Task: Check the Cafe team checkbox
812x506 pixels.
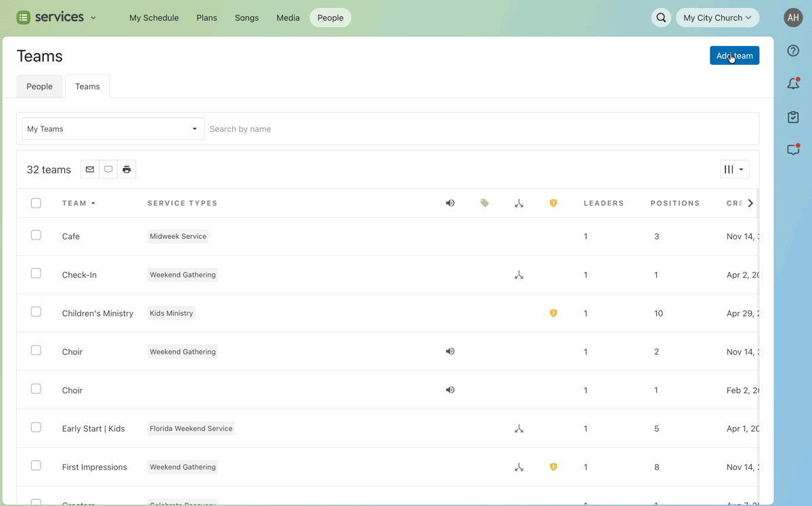Action: pyautogui.click(x=36, y=235)
